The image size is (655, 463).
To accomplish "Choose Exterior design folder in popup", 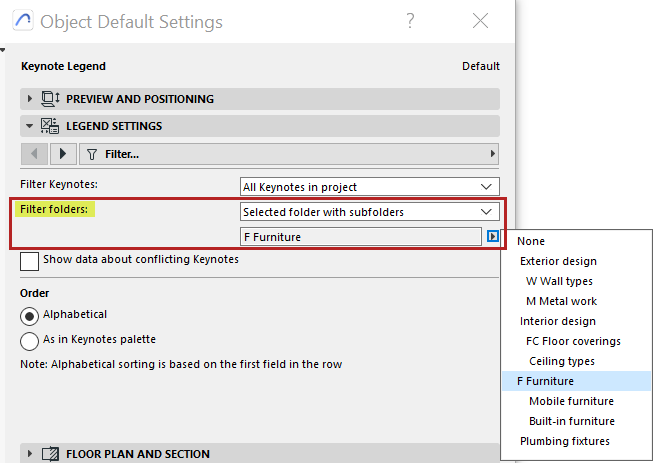I will tap(576, 261).
